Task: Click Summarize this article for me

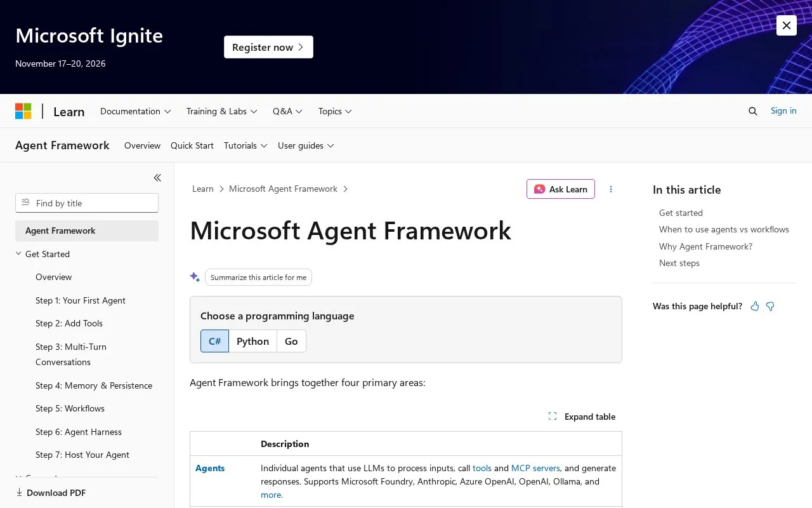Action: (258, 277)
